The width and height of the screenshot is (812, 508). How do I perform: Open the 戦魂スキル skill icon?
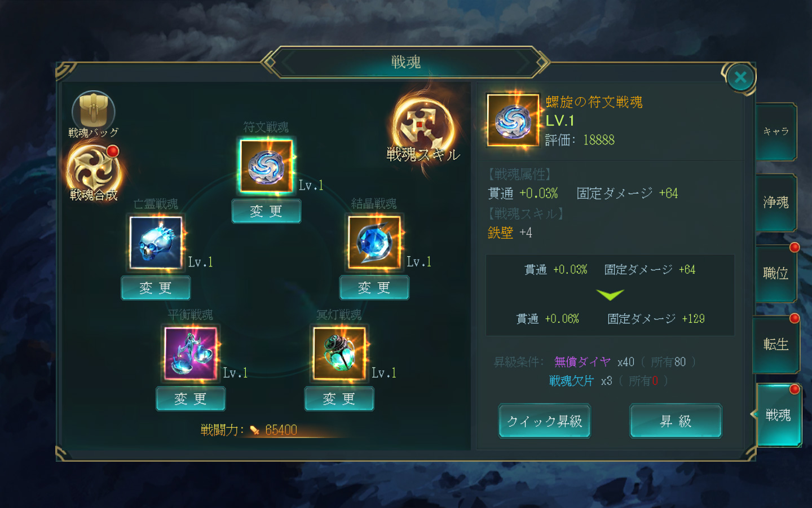click(x=423, y=131)
